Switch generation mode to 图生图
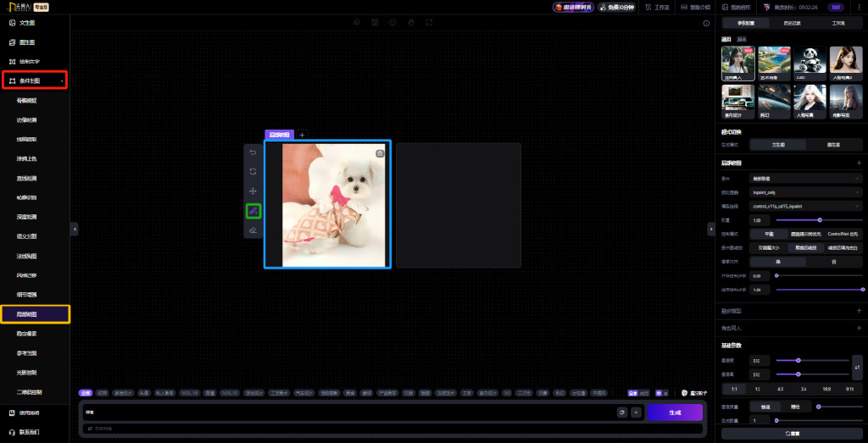868x443 pixels. tap(833, 144)
